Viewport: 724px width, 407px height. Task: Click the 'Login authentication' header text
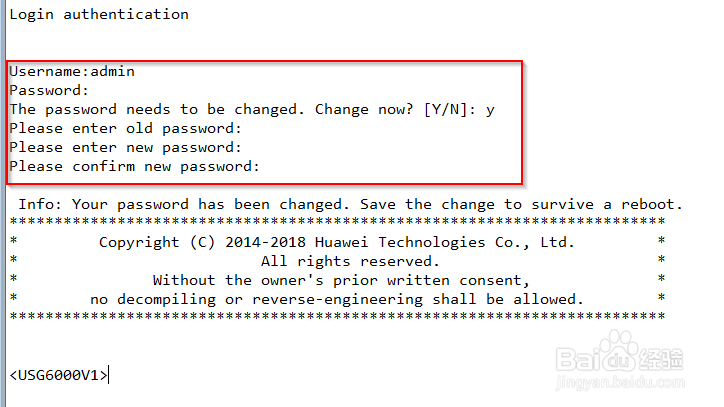click(x=99, y=15)
